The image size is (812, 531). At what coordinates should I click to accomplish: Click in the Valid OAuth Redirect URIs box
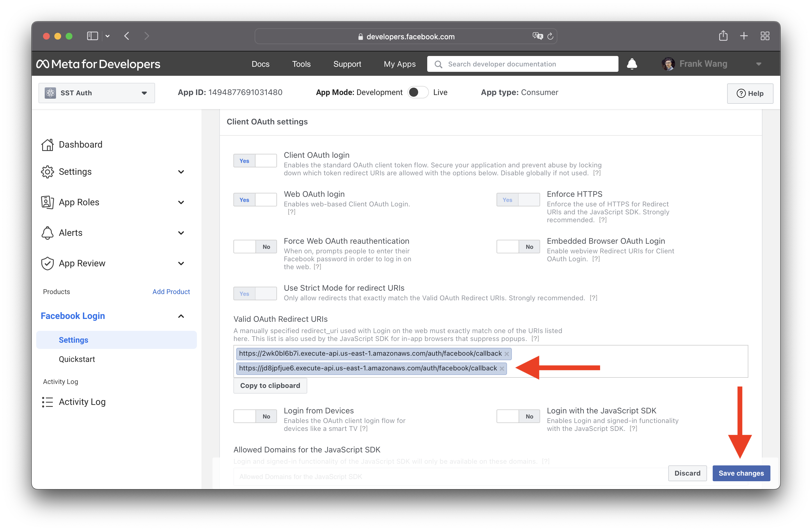[x=491, y=361]
